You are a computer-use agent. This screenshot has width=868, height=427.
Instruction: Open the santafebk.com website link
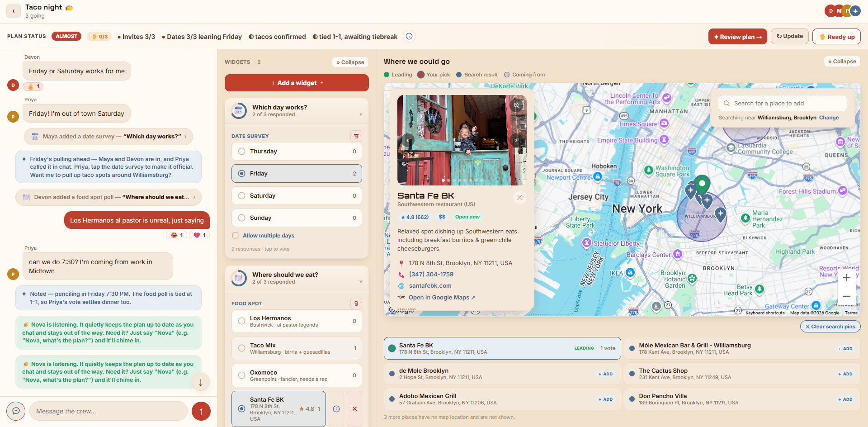coord(430,286)
